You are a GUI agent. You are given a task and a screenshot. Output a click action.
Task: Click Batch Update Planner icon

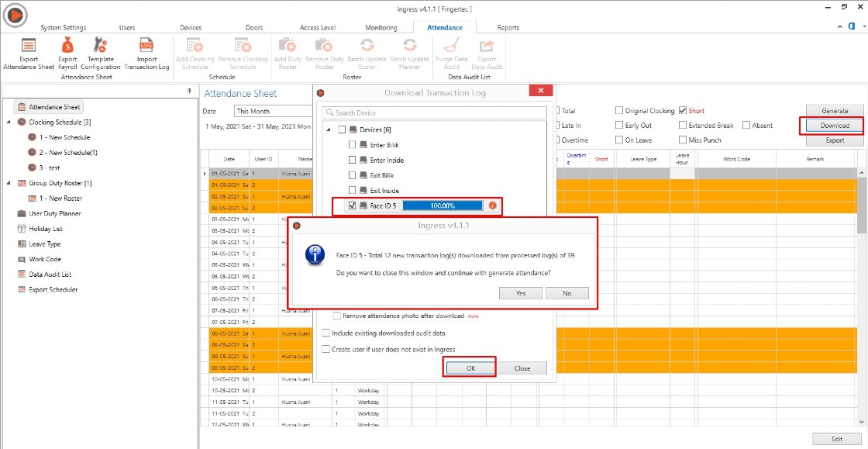(409, 45)
